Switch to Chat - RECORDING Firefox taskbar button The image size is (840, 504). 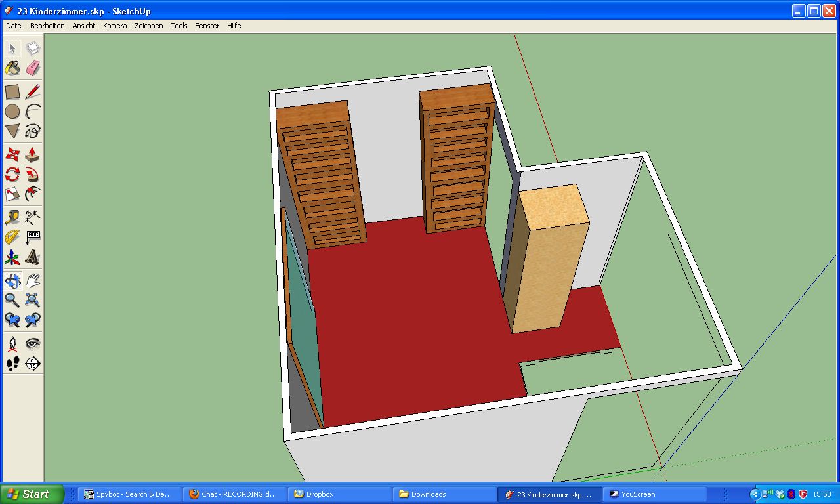(x=234, y=494)
